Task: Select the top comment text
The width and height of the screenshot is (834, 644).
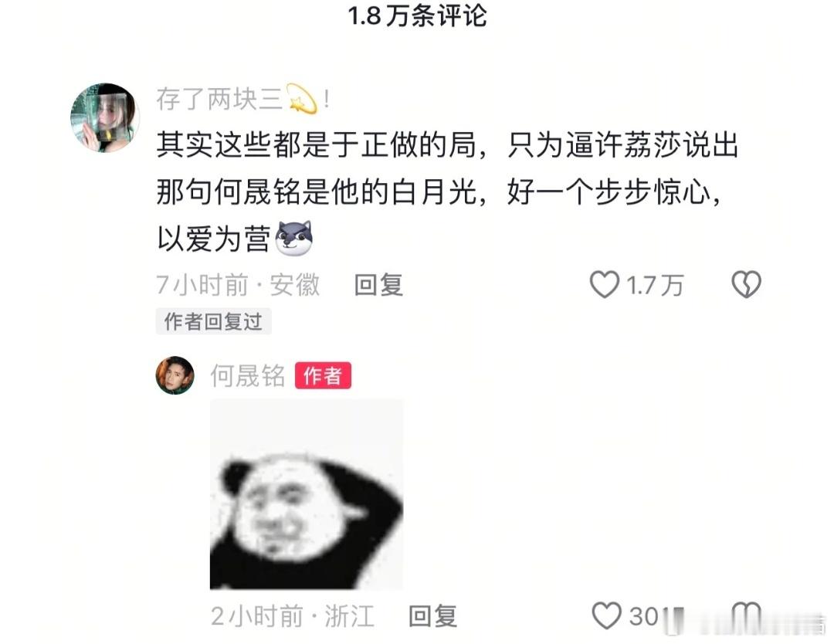Action: (x=448, y=191)
